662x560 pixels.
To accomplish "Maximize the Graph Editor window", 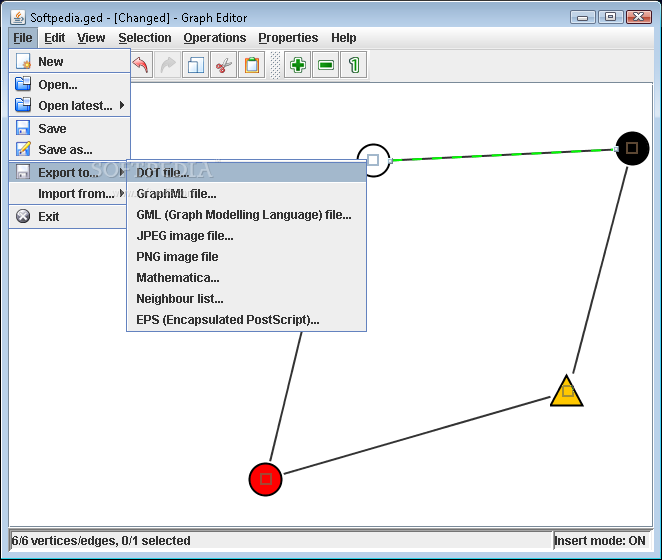I will pos(610,17).
